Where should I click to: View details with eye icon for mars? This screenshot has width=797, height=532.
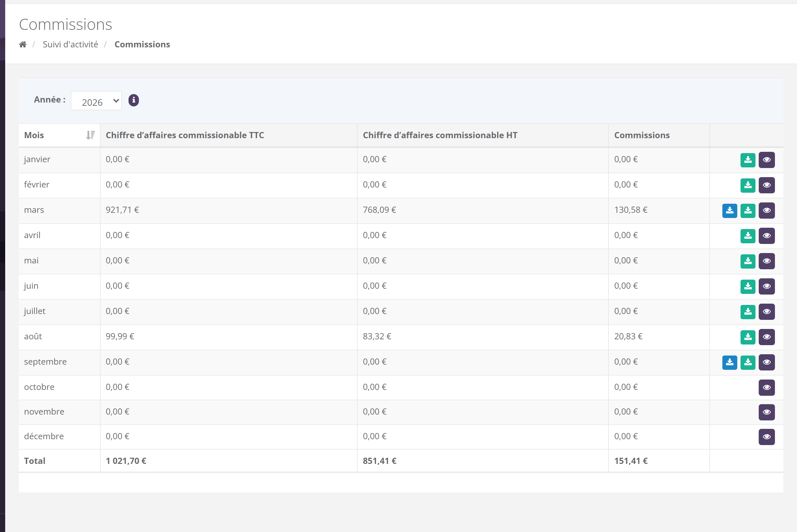tap(767, 210)
